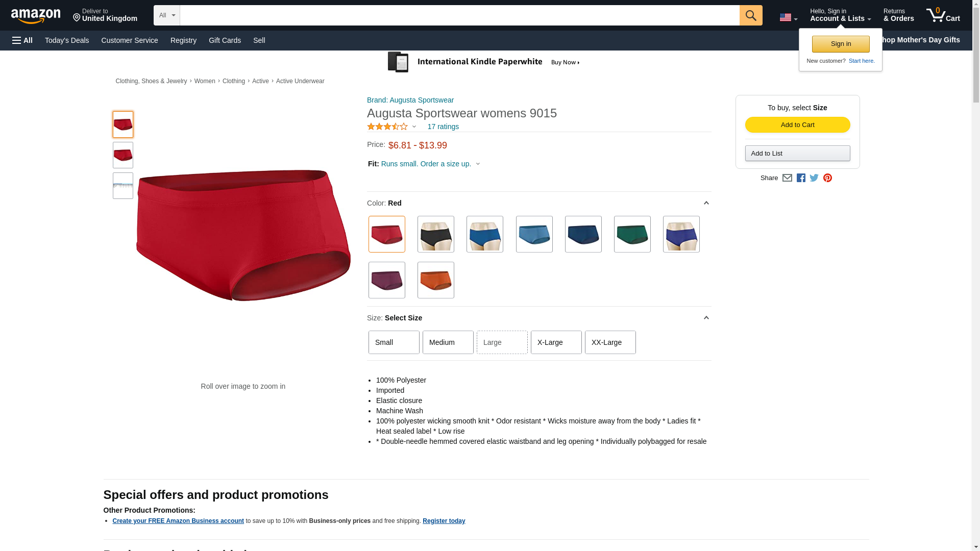Viewport: 980px width, 551px height.
Task: Expand the US flag language selector
Action: point(788,17)
